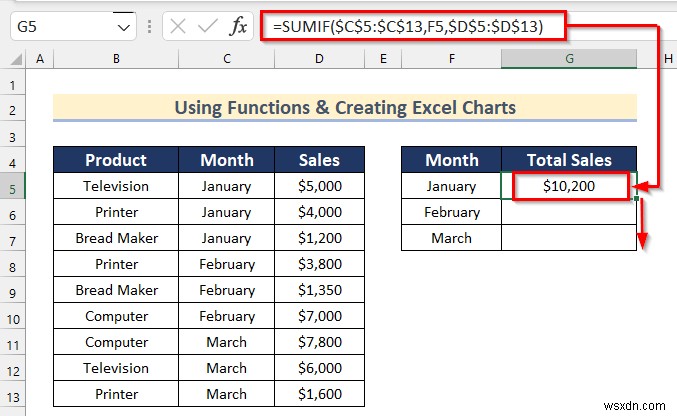Select row 13 header
This screenshot has height=416, width=677.
click(x=13, y=394)
